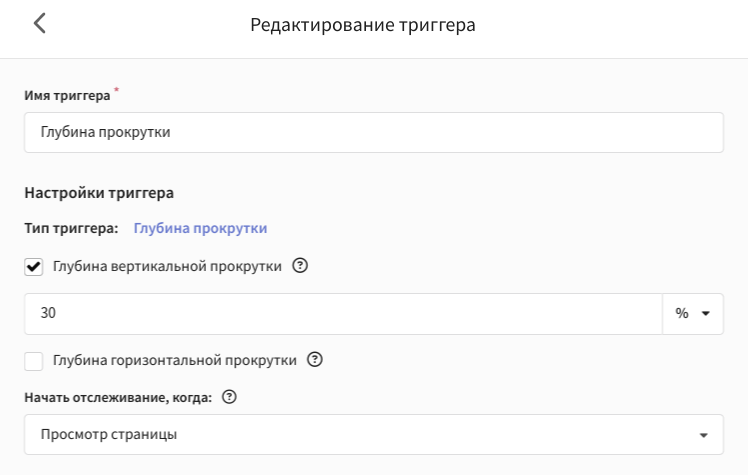748x475 pixels.
Task: Click the small arrow beside the % sign
Action: [x=706, y=314]
